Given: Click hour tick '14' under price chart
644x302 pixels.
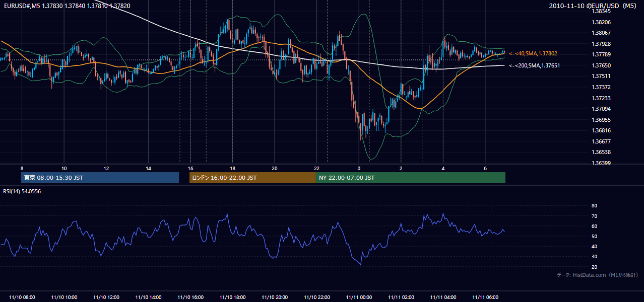Looking at the screenshot, I should point(148,168).
